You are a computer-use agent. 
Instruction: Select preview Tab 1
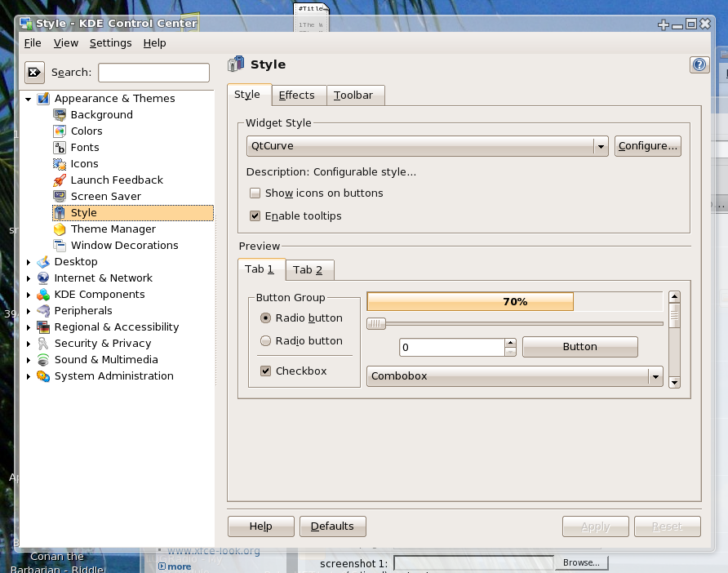point(262,269)
